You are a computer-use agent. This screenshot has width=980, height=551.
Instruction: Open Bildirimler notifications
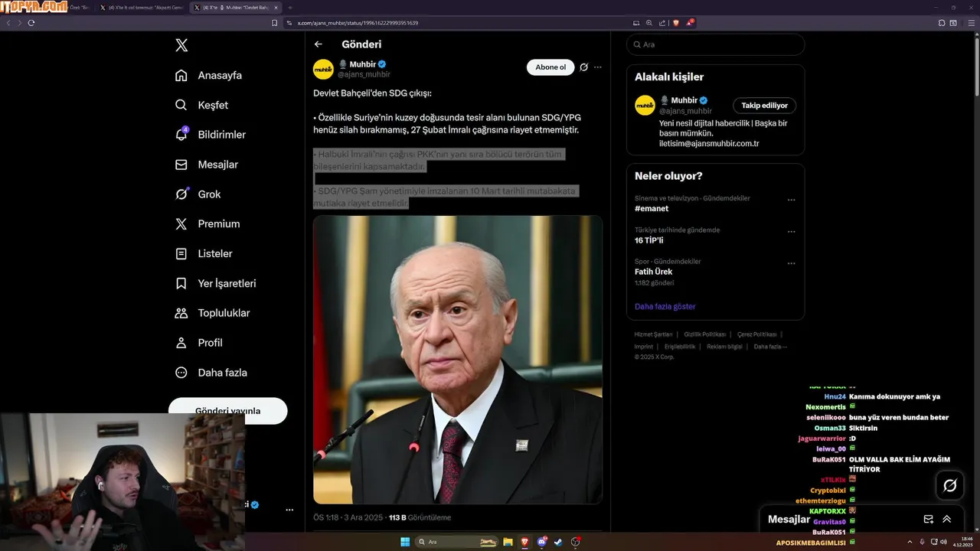click(211, 135)
